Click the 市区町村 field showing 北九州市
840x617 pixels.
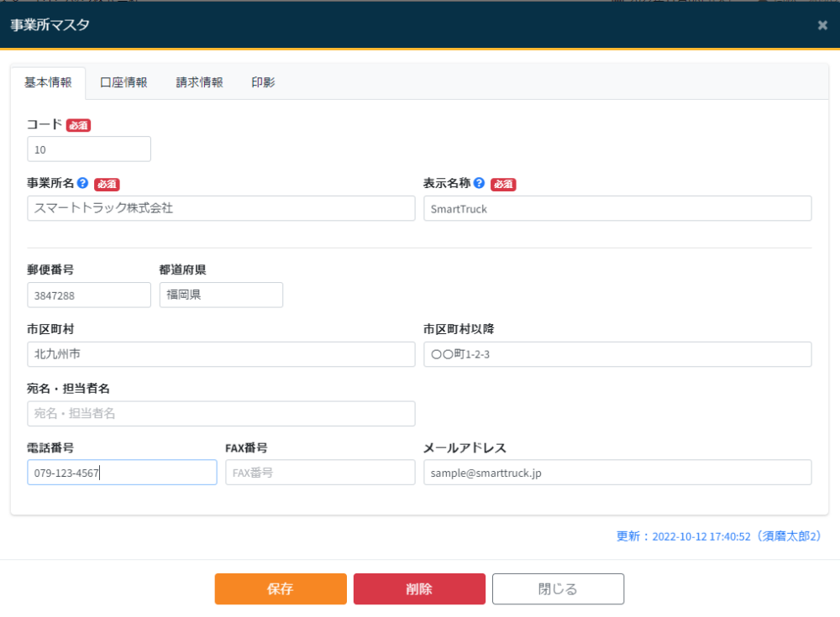coord(221,354)
